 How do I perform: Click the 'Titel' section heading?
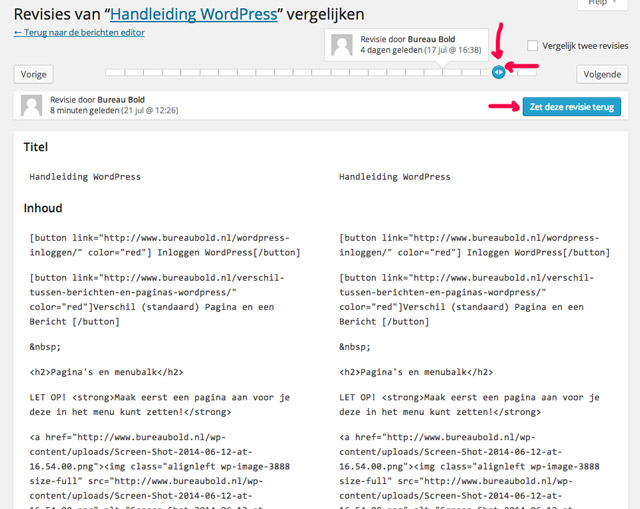[36, 147]
